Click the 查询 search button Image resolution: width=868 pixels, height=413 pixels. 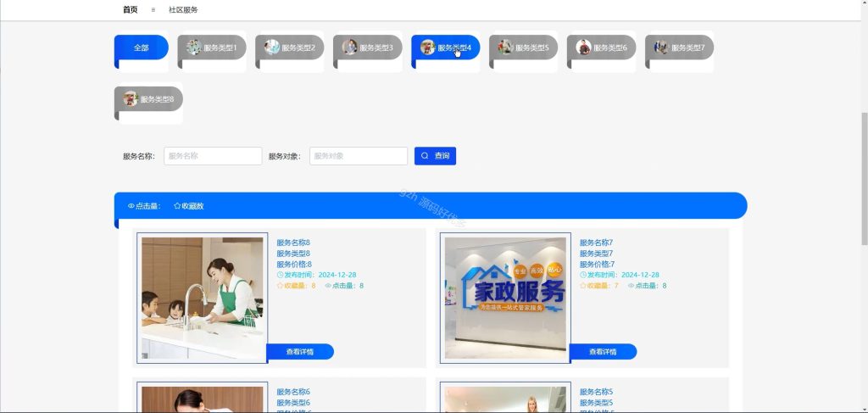pyautogui.click(x=435, y=156)
